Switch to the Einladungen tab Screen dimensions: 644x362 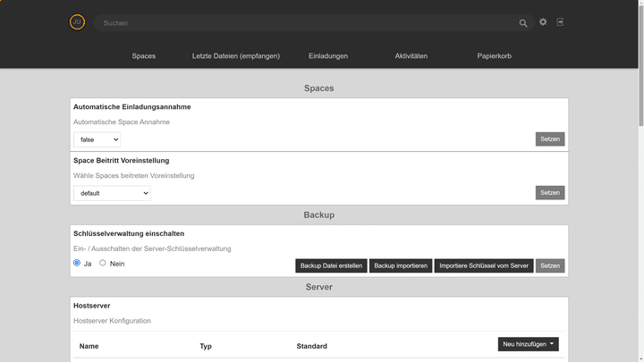(328, 56)
